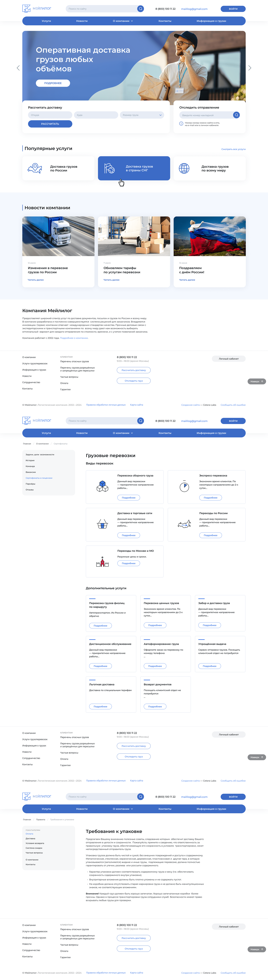Advance the hero banner with the right arrow
Viewport: 268px width, 980px height.
[250, 68]
